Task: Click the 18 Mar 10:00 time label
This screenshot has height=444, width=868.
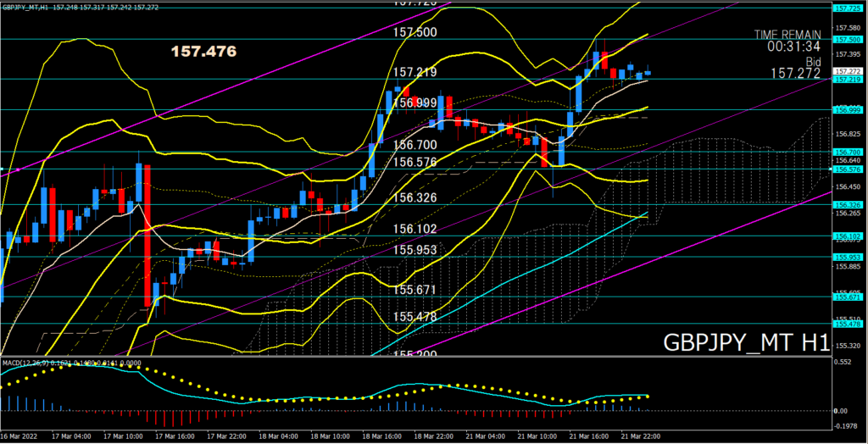Action: 328,436
